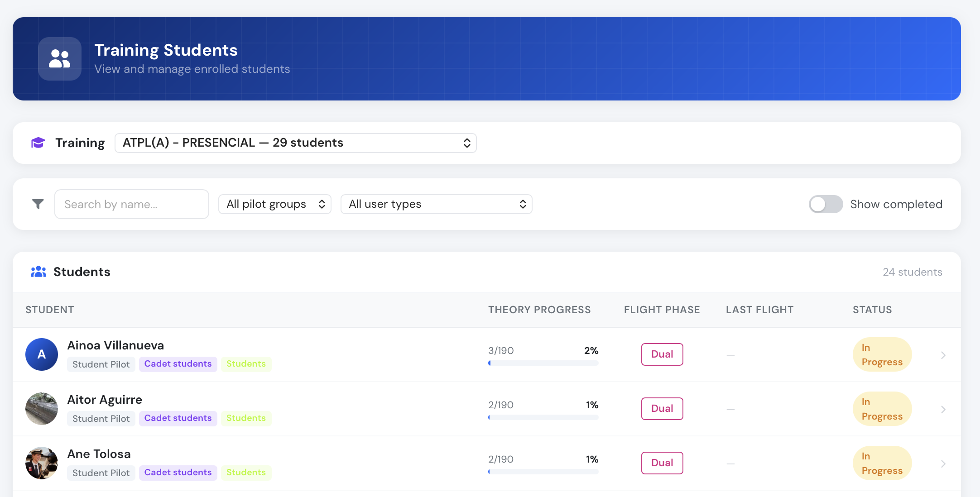Image resolution: width=980 pixels, height=497 pixels.
Task: Click the Students tag for Ainoa Villanueva
Action: pos(246,364)
